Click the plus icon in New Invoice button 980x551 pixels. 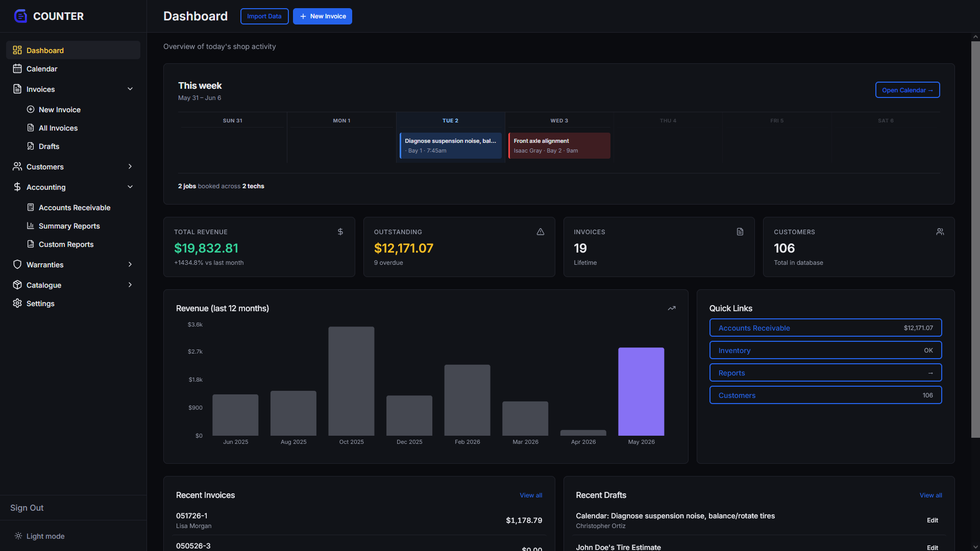pos(303,16)
